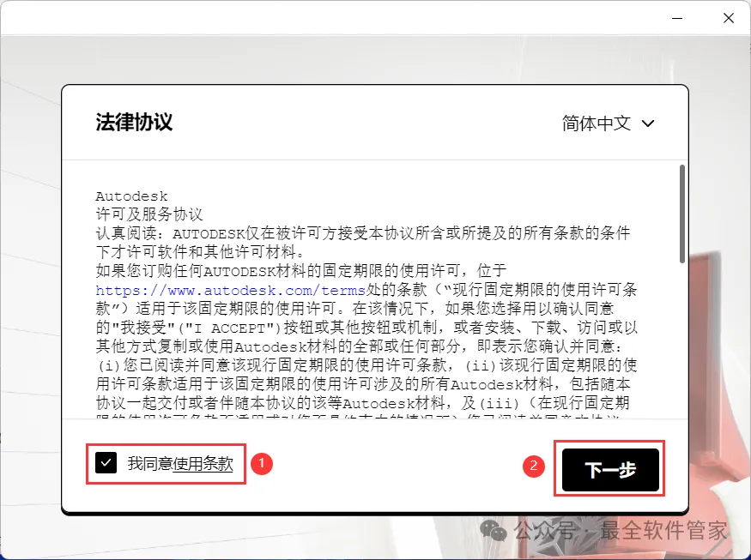Screen dimensions: 751x560
Task: Click the Autodesk title line in agreement
Action: point(131,196)
